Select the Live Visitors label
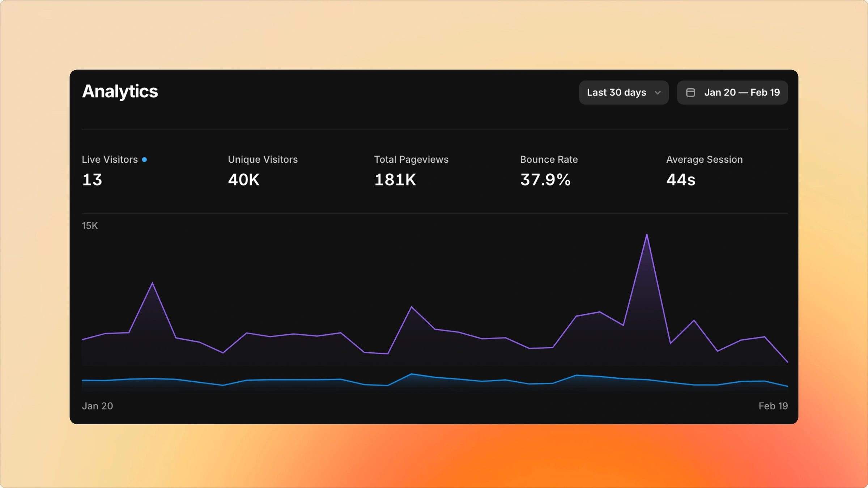Screen dimensions: 868x488 110,160
